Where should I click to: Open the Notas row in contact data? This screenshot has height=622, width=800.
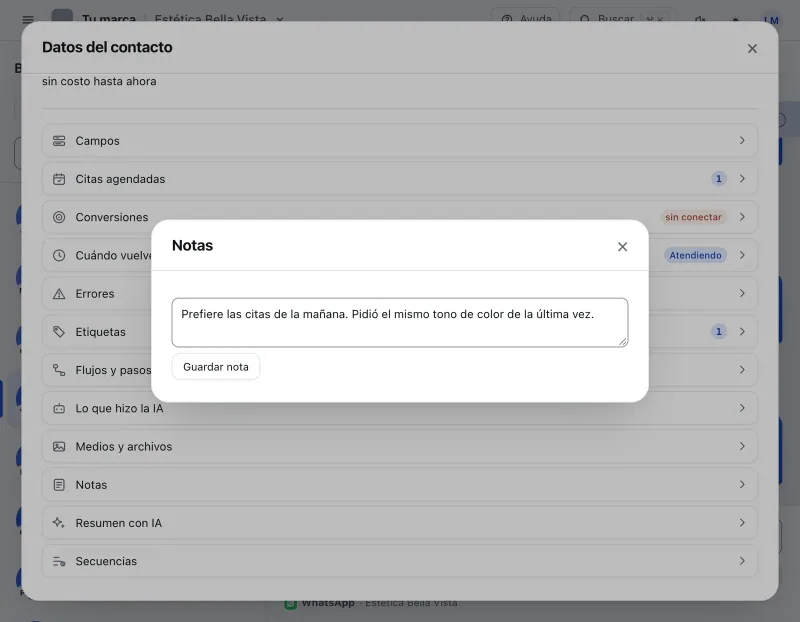click(399, 485)
